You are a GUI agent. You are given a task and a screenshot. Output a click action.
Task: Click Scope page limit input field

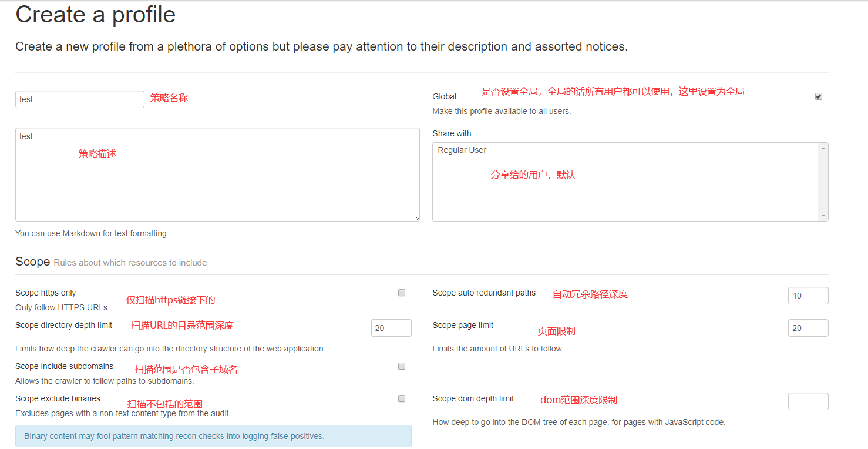click(x=808, y=328)
